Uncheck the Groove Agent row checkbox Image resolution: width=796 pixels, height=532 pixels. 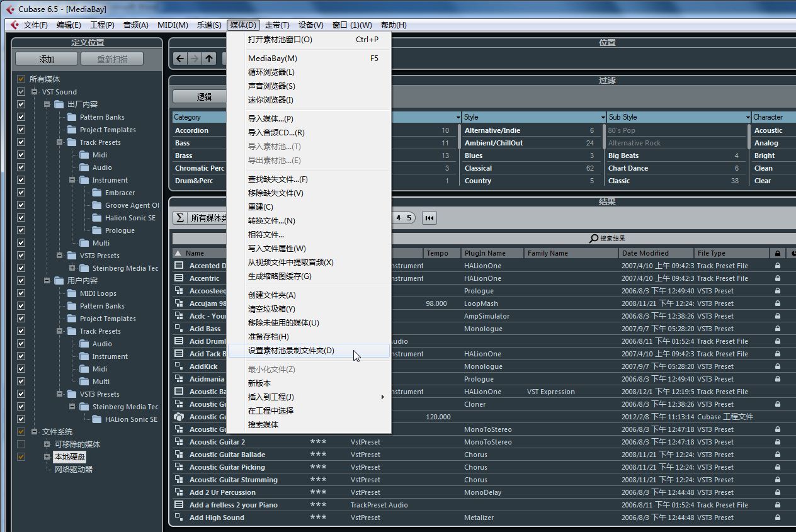pyautogui.click(x=21, y=205)
